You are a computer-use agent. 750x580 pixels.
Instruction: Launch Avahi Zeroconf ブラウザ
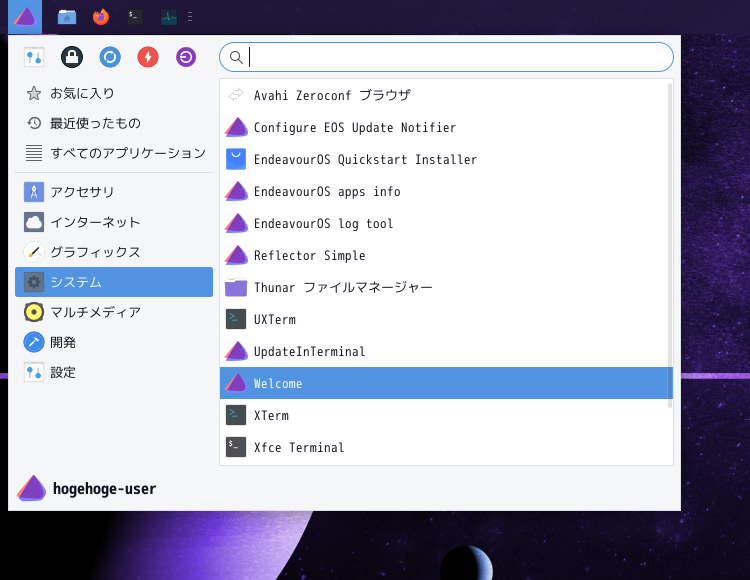click(x=446, y=95)
